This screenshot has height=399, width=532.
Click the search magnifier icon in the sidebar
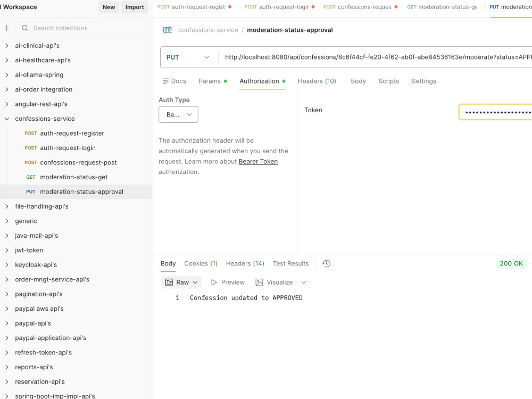25,28
